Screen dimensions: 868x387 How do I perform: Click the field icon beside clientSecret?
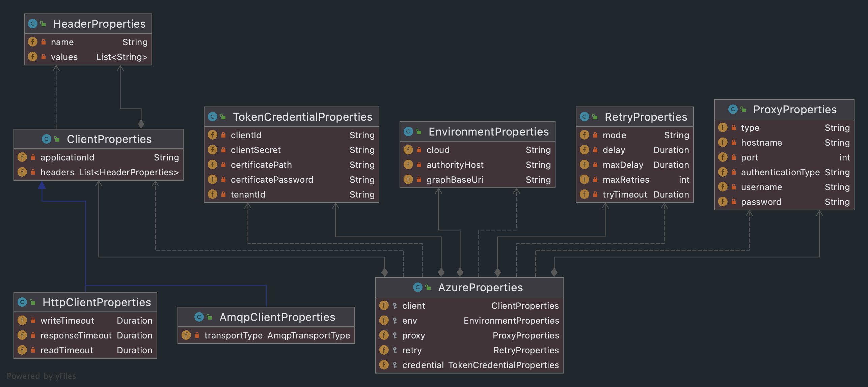pyautogui.click(x=213, y=150)
